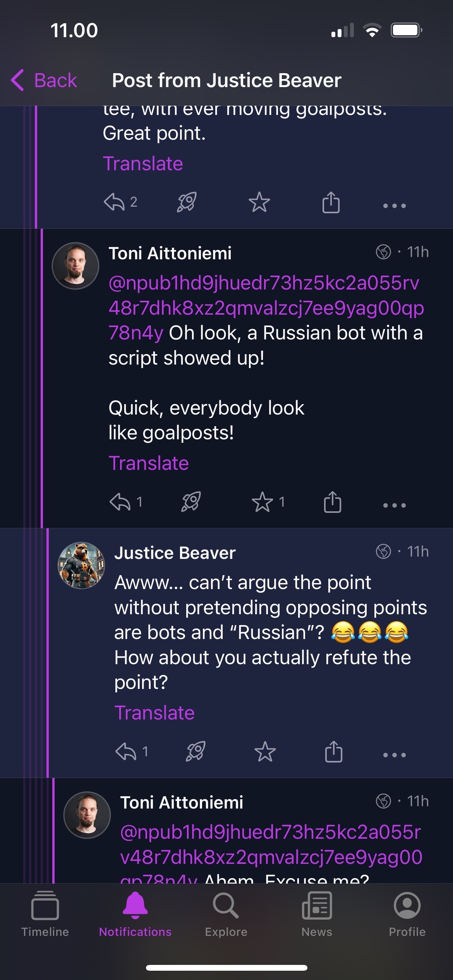Open the News tab
Viewport: 453px width, 980px height.
pos(317,914)
